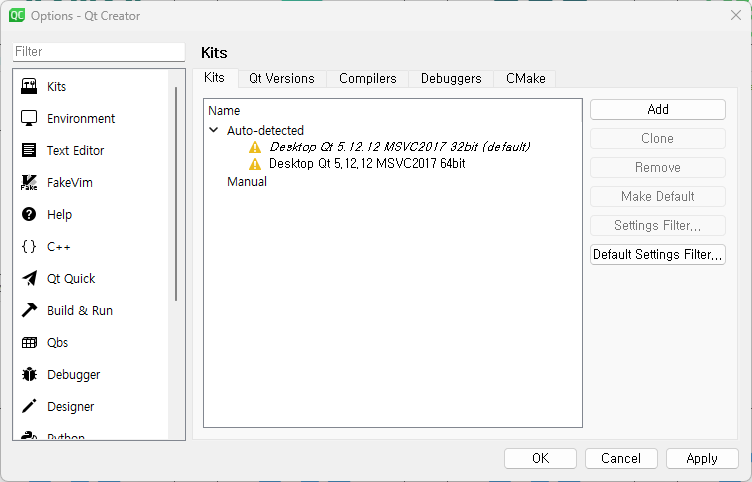Focus the Filter input field
752x482 pixels.
point(99,52)
